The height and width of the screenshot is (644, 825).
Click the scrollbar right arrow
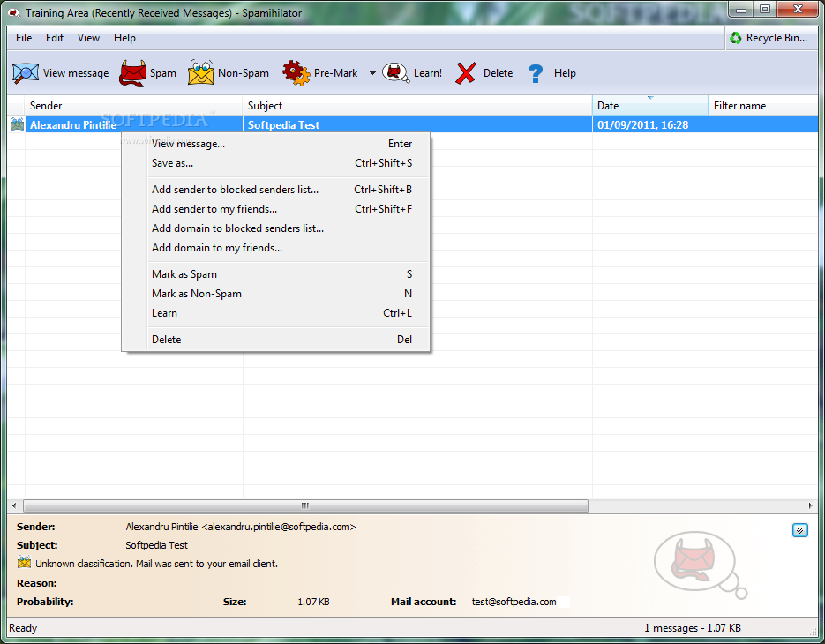810,505
